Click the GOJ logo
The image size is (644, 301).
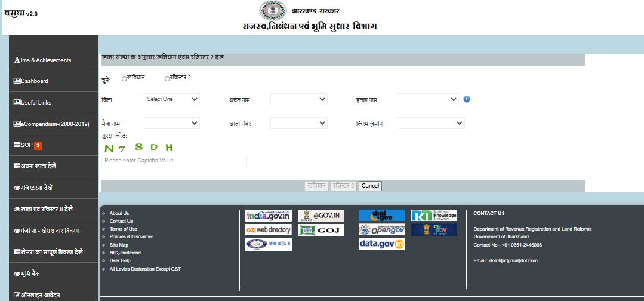[321, 230]
